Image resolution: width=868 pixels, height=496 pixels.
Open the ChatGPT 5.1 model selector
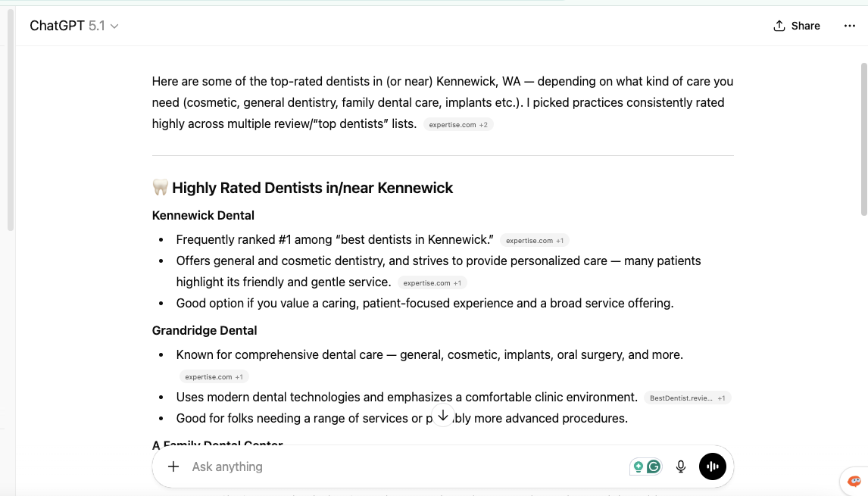tap(73, 25)
